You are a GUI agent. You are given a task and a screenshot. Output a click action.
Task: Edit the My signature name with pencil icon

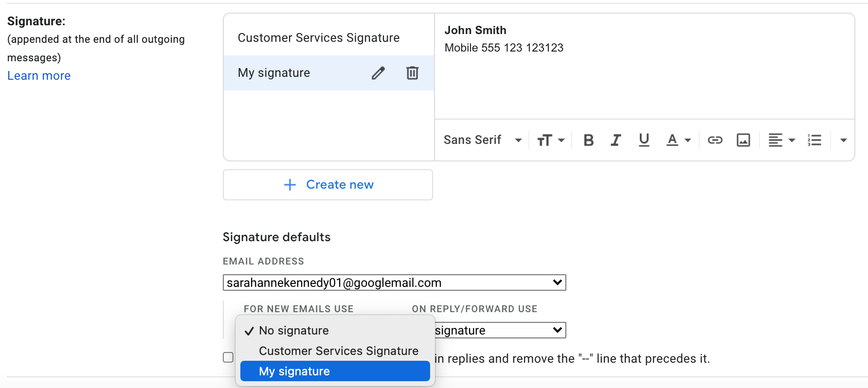pos(378,73)
